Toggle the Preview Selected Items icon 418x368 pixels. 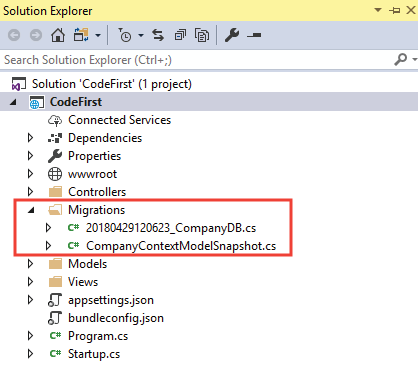pos(254,35)
